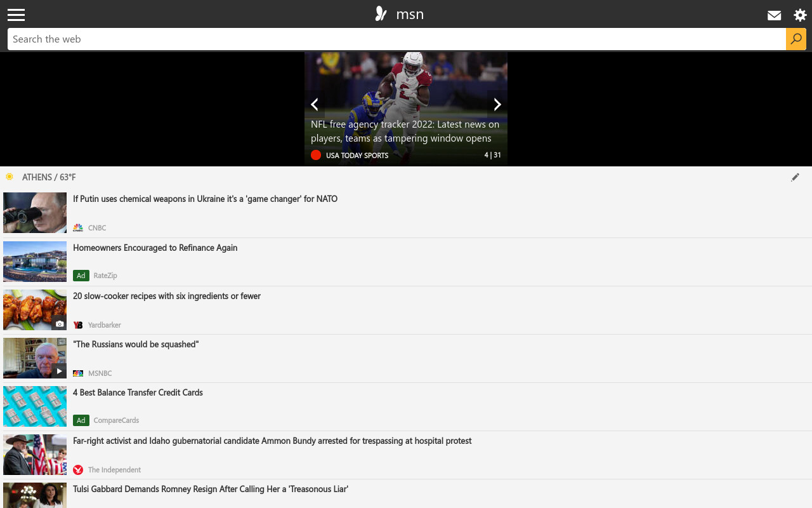
Task: Click the RateZip advertiser name
Action: [x=105, y=276]
